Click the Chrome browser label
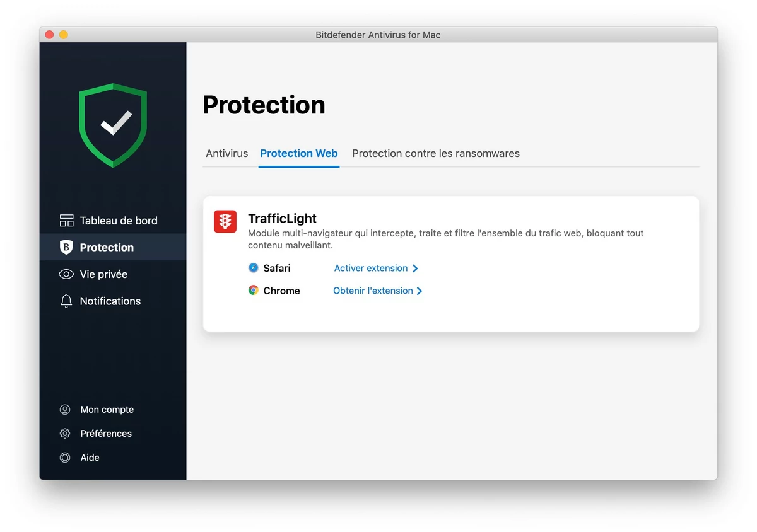 point(281,291)
